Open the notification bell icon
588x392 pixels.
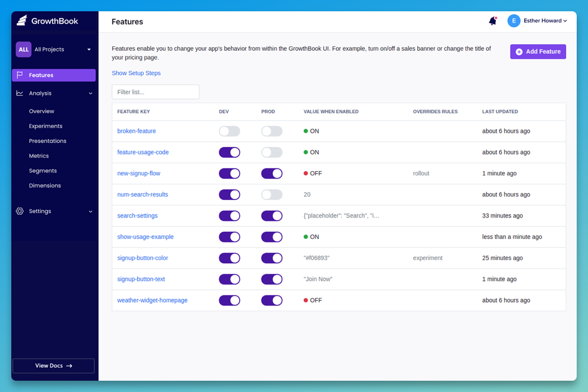point(492,20)
